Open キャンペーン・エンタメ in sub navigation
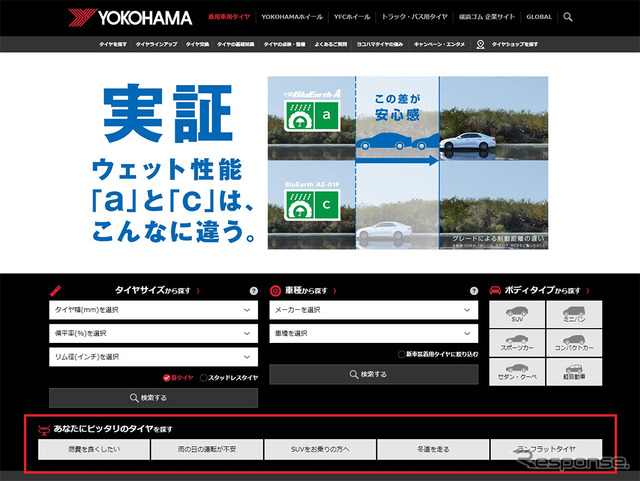 439,44
